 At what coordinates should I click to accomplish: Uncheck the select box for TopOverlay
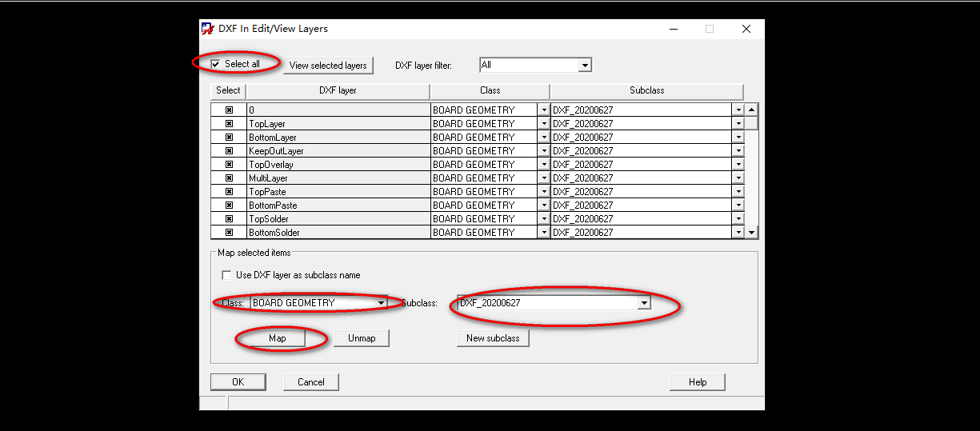tap(229, 165)
